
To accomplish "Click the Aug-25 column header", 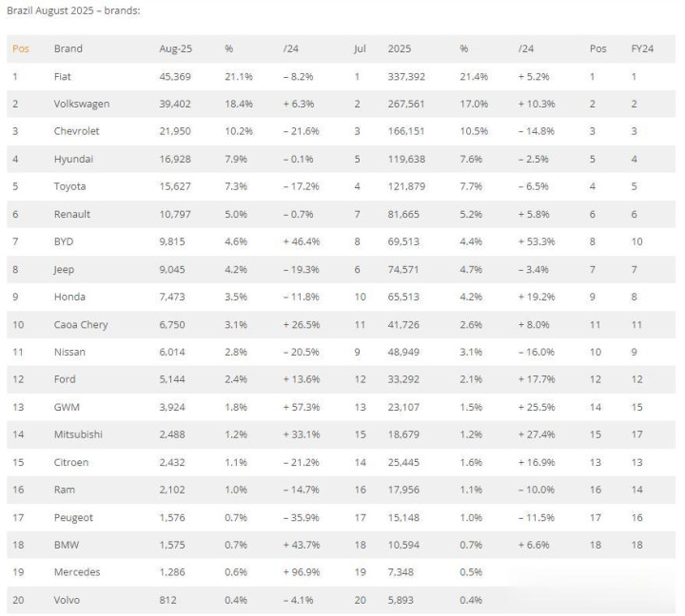I will coord(175,48).
